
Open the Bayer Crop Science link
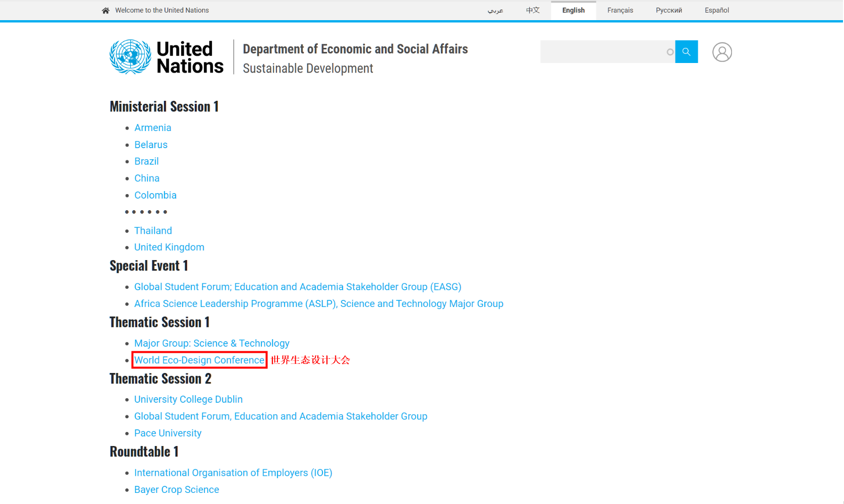tap(177, 490)
